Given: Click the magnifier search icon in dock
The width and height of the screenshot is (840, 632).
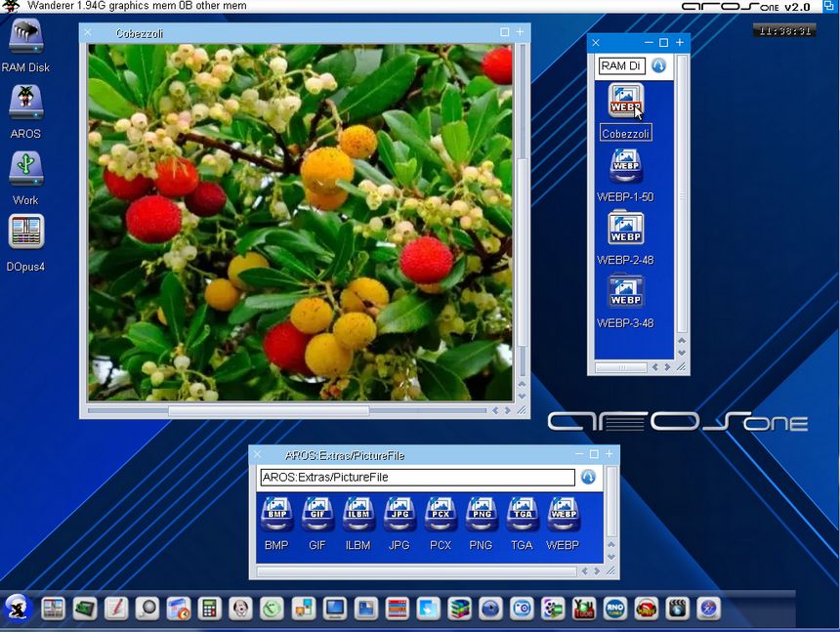Looking at the screenshot, I should click(x=147, y=609).
